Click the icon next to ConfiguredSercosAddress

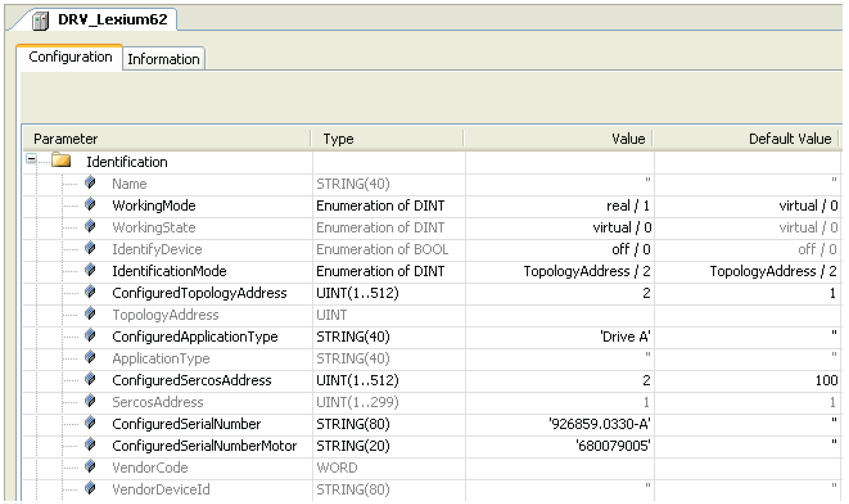[90, 379]
